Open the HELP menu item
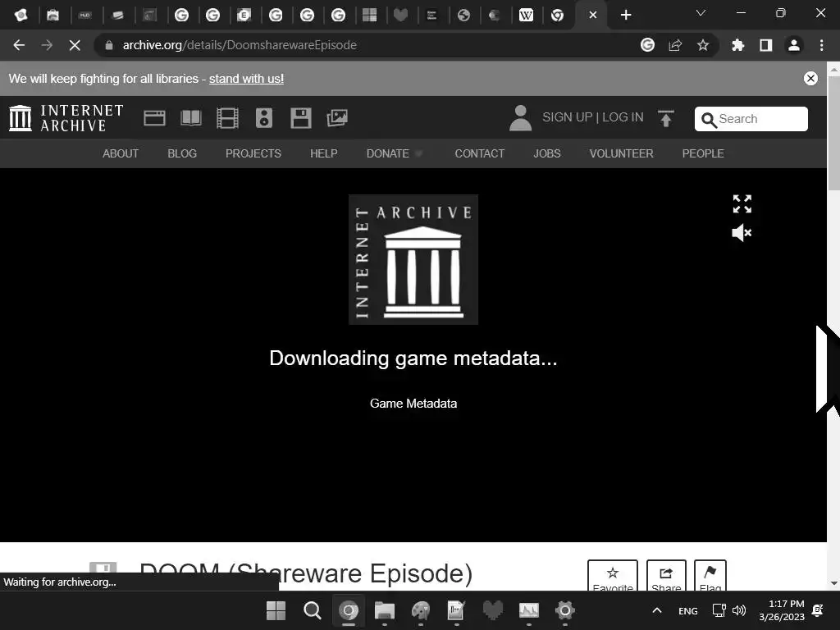This screenshot has width=840, height=630. pyautogui.click(x=323, y=153)
